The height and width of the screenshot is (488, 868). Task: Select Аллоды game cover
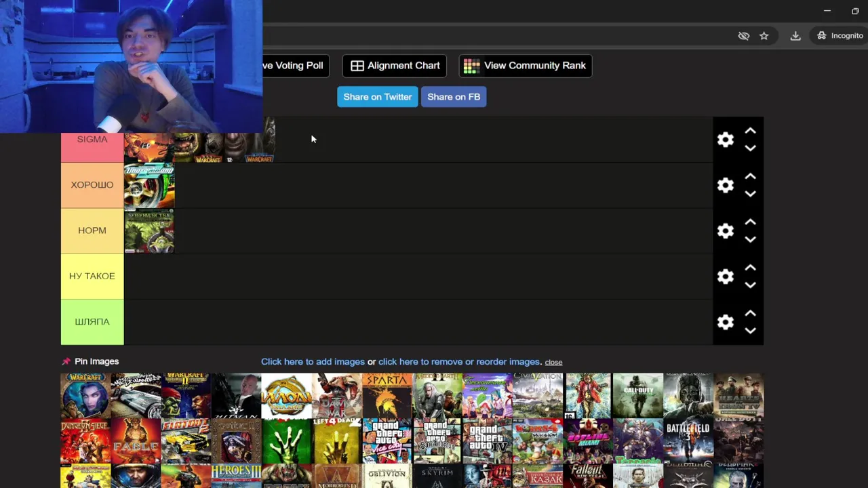click(x=286, y=395)
